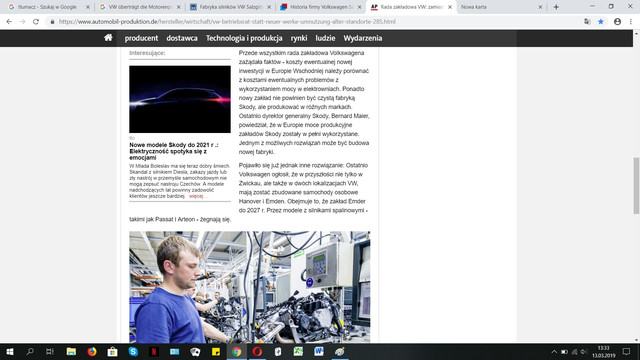The height and width of the screenshot is (360, 640).
Task: Click the bookmark star icon
Action: [601, 22]
